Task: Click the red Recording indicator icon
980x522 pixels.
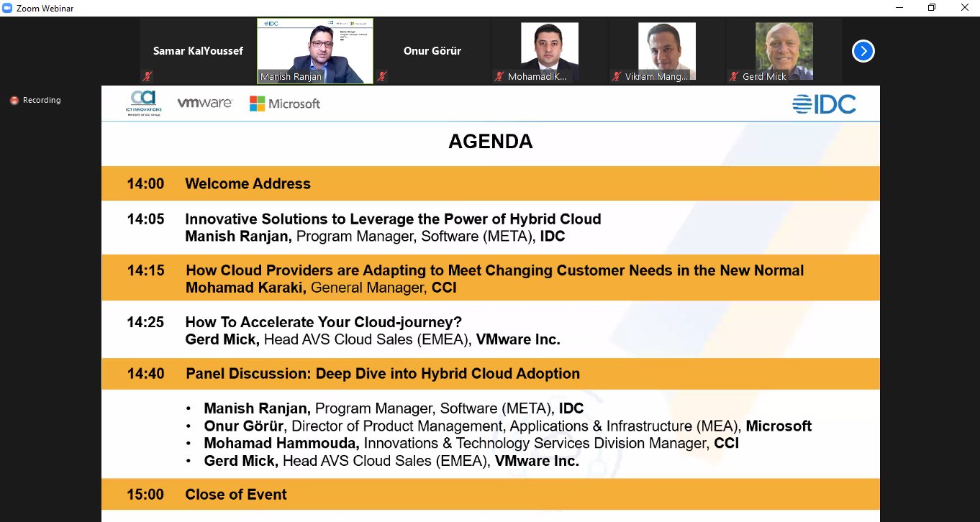Action: [14, 101]
